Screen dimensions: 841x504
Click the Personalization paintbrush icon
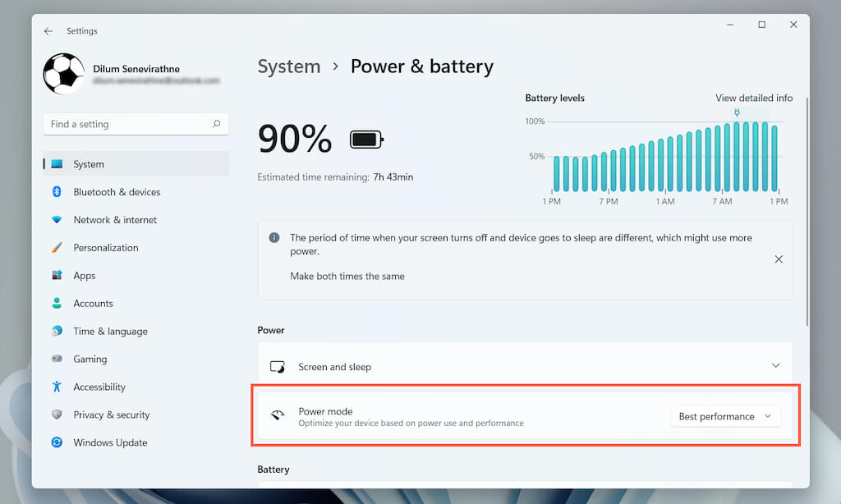[x=57, y=248]
